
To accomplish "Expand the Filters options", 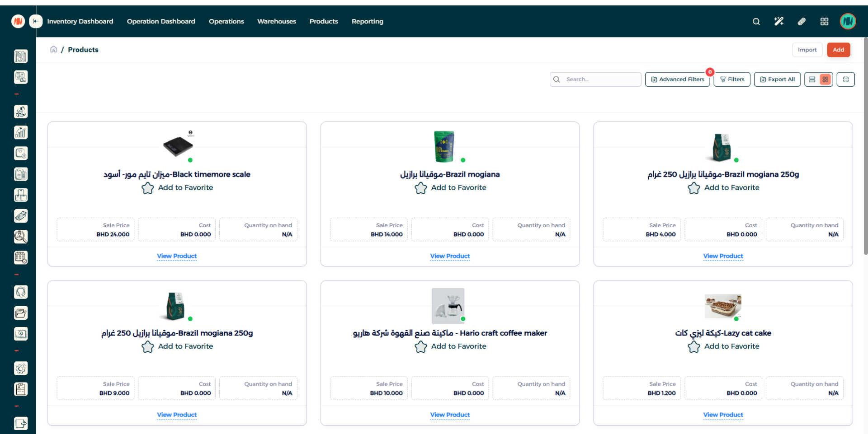I will (732, 79).
